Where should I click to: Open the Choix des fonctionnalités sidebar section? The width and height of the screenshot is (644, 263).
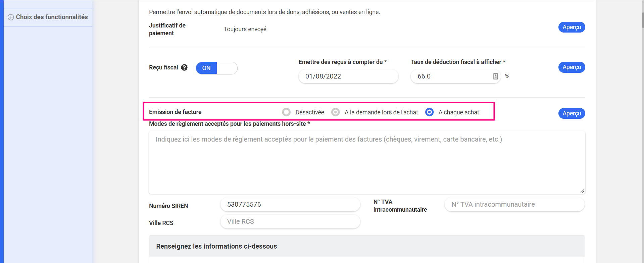[x=52, y=17]
